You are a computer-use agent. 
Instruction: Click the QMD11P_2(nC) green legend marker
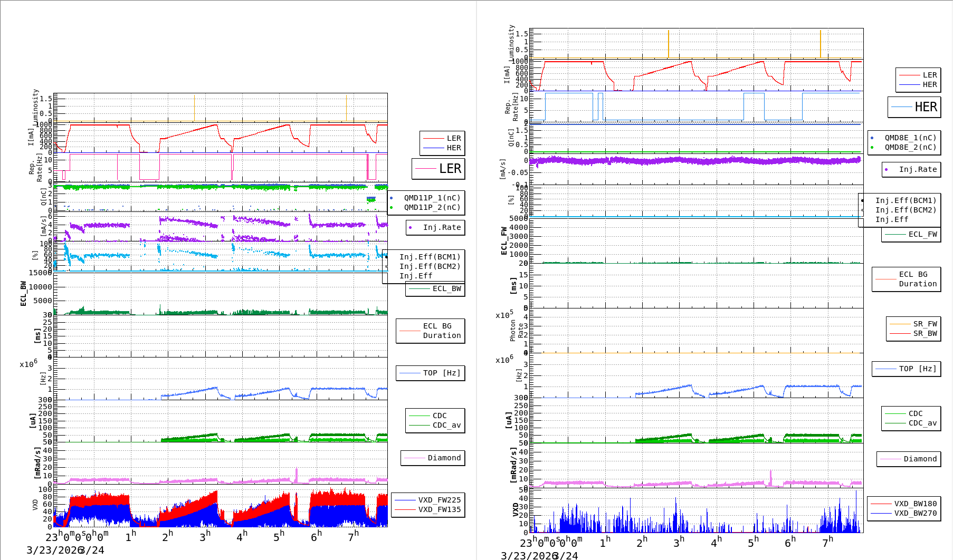(392, 208)
